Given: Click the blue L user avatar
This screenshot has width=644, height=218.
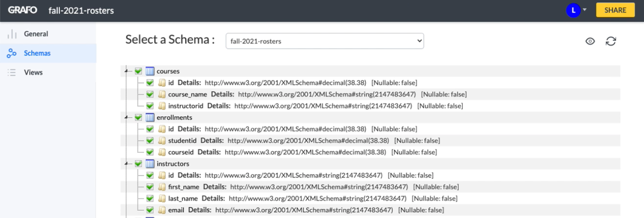Looking at the screenshot, I should (573, 10).
